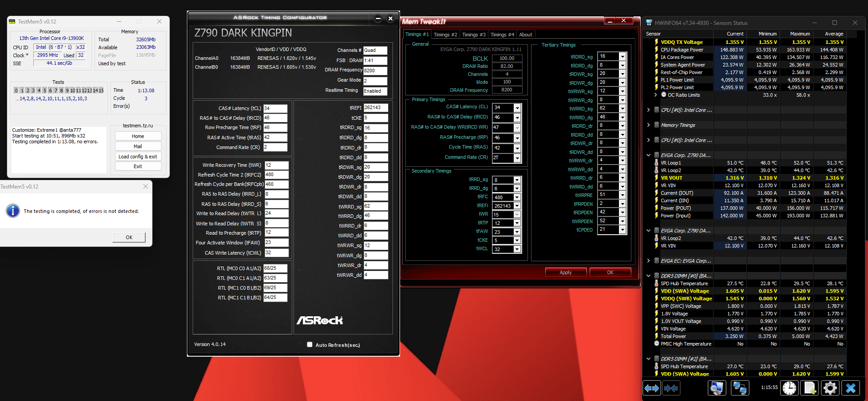
Task: Reset HWiNFO elapsed time clock icon
Action: (x=789, y=388)
